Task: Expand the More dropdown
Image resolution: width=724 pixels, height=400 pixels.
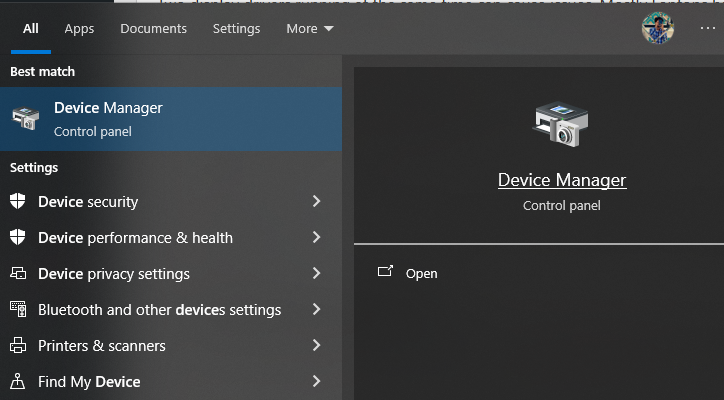Action: click(x=309, y=29)
